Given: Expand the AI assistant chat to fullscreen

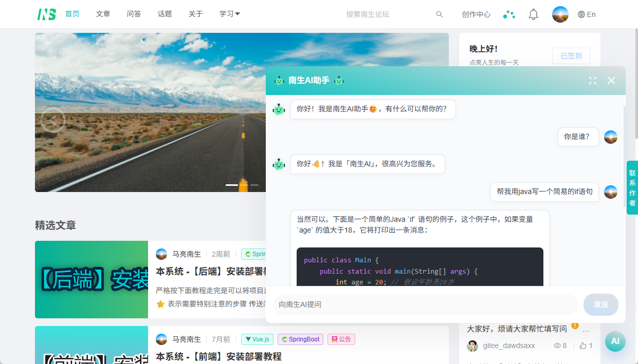Looking at the screenshot, I should (x=593, y=81).
